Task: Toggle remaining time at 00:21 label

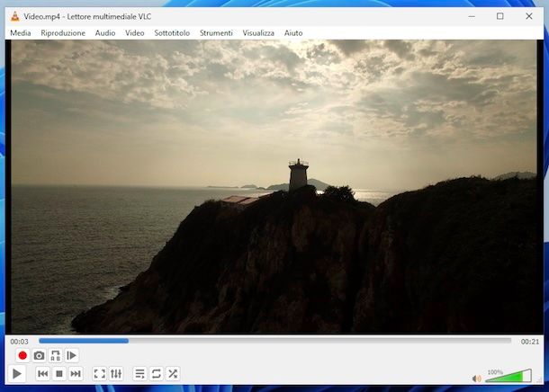Action: (x=530, y=342)
